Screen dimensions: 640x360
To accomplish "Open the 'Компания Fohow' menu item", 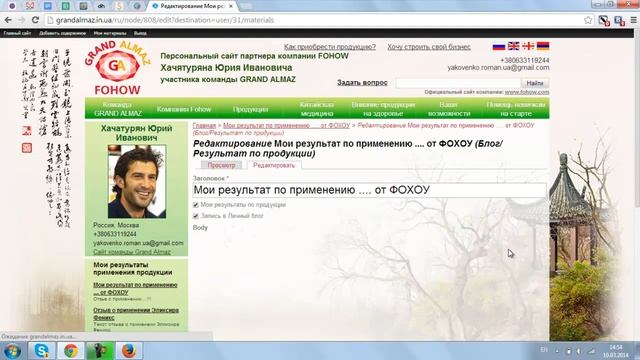I will (184, 109).
